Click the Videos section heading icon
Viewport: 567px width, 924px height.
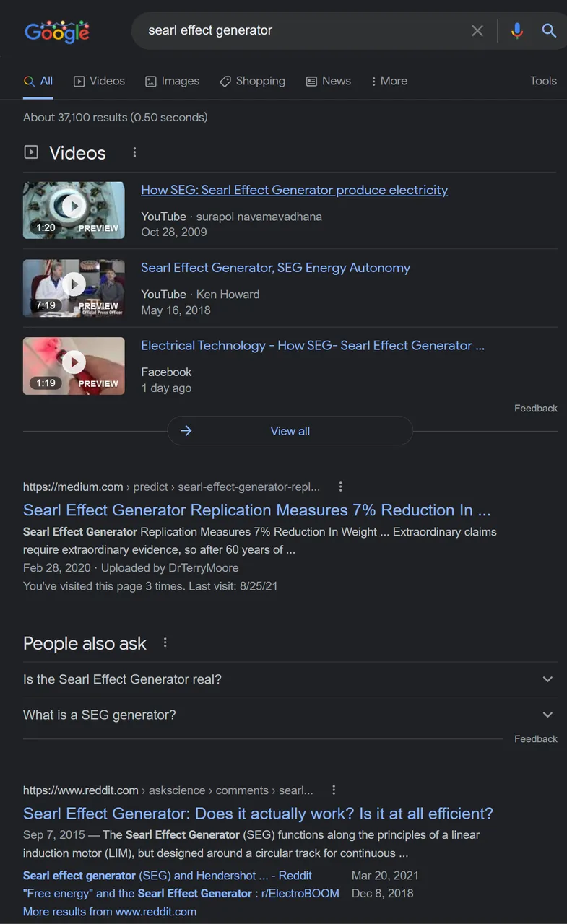31,152
